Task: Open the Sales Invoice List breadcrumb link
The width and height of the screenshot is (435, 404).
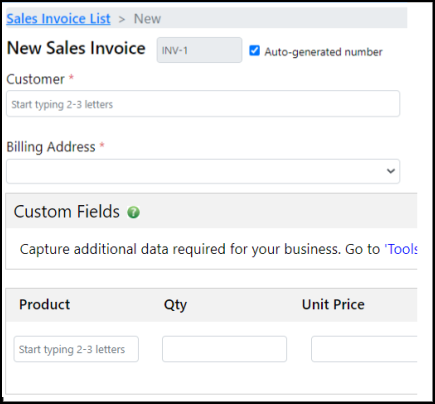Action: coord(58,19)
